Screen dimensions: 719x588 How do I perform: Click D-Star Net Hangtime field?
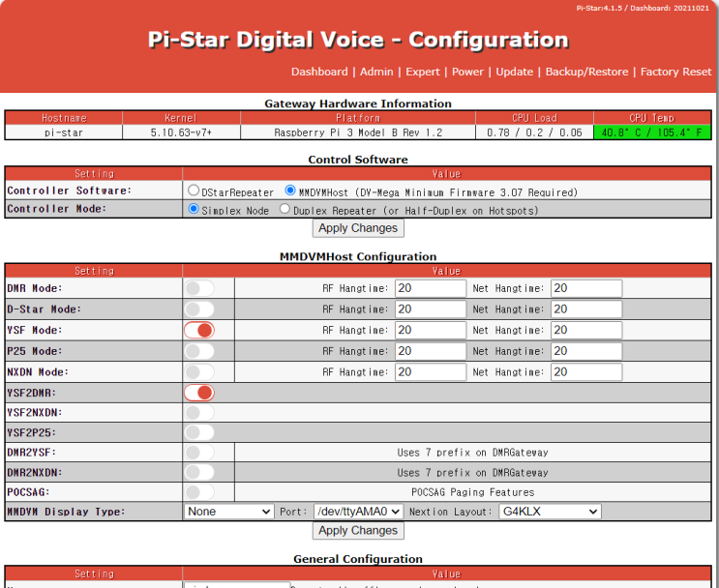(586, 309)
